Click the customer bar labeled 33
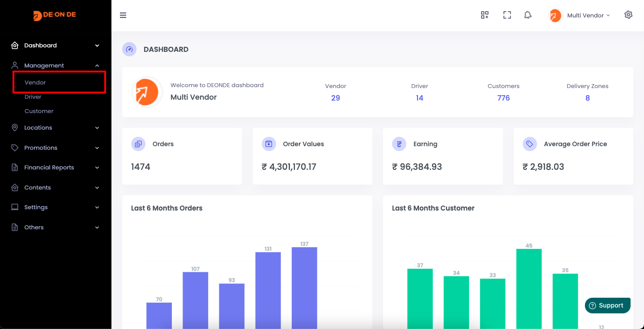This screenshot has width=644, height=329. 493,304
